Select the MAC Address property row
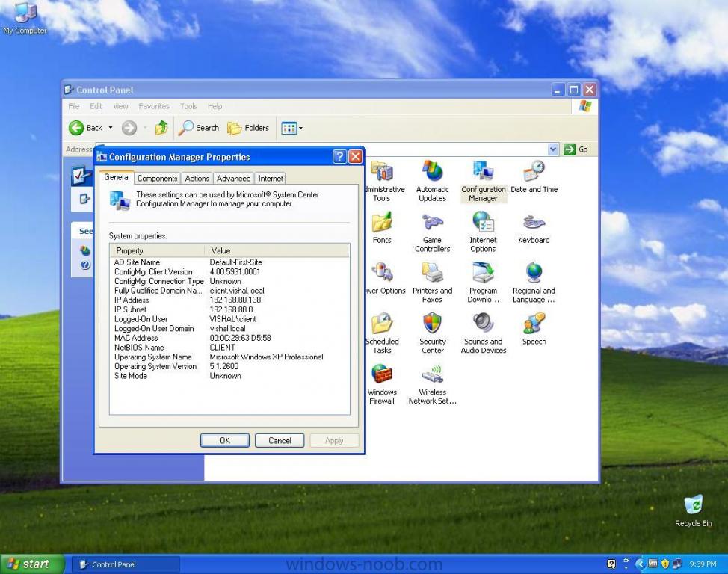The image size is (728, 574). (229, 338)
